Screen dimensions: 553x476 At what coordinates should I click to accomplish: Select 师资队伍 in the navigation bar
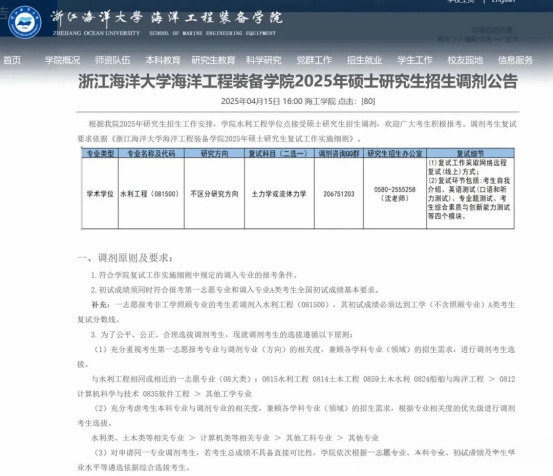pos(113,60)
